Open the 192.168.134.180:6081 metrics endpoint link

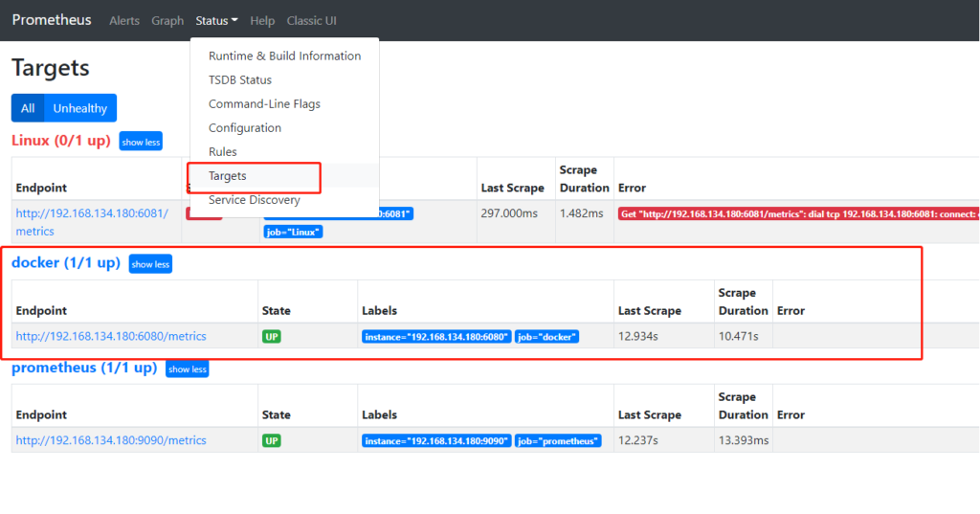pos(92,222)
